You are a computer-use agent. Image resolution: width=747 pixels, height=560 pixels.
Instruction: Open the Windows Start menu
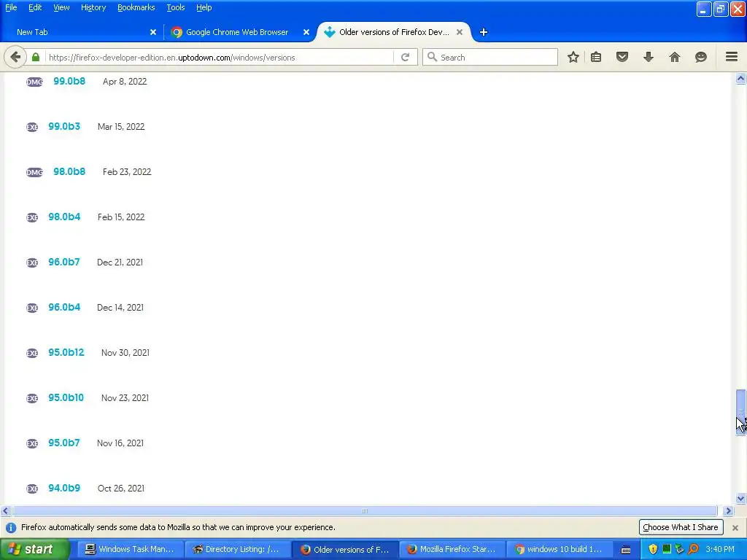click(x=35, y=549)
